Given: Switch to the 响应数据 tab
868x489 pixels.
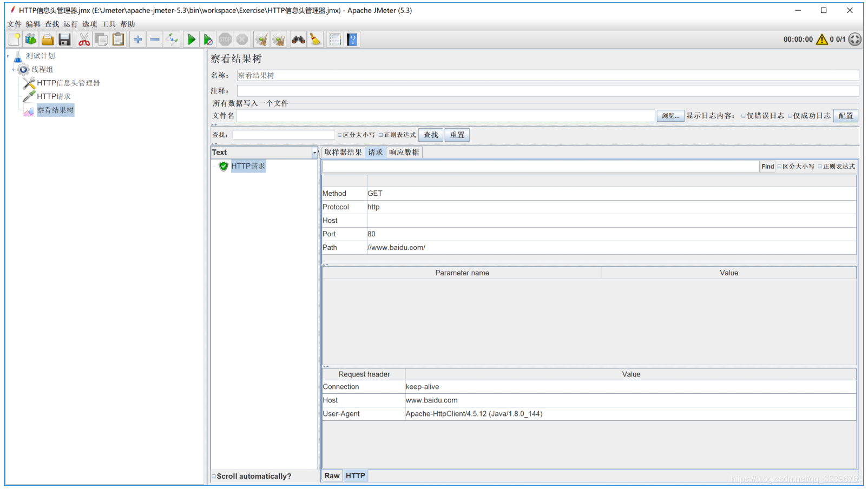Looking at the screenshot, I should coord(404,153).
